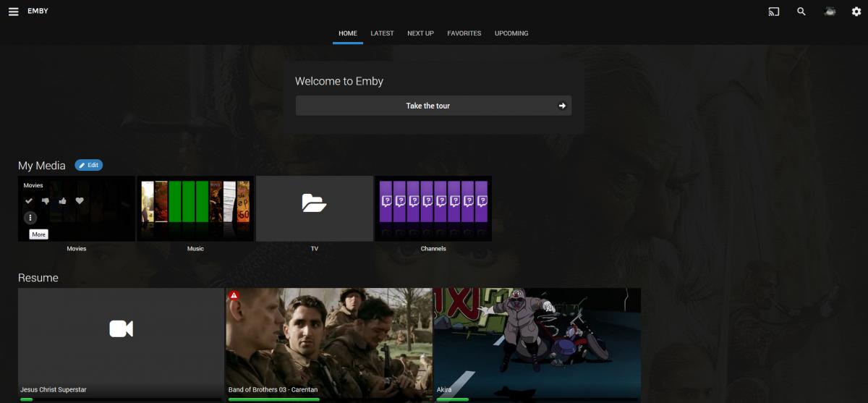Switch to the Latest tab

point(382,33)
